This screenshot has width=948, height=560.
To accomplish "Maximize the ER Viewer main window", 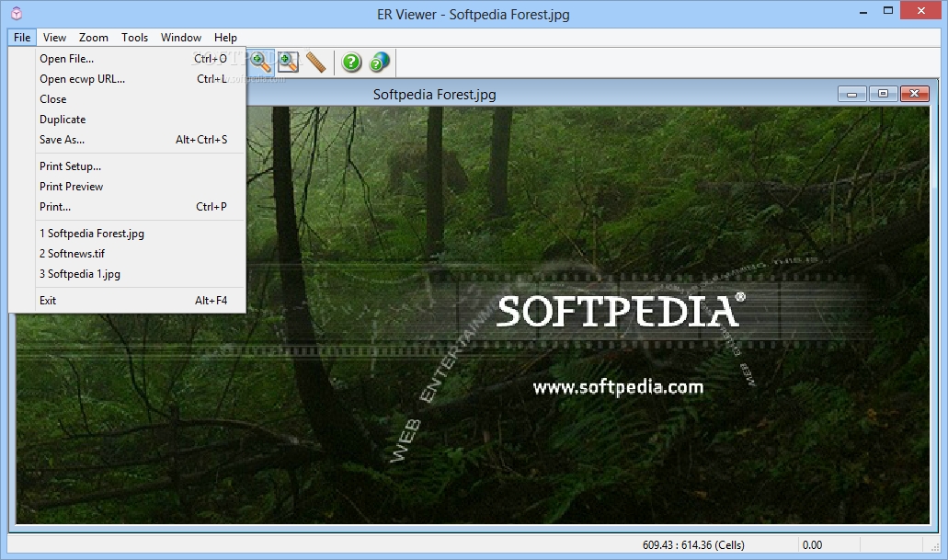I will pos(888,11).
